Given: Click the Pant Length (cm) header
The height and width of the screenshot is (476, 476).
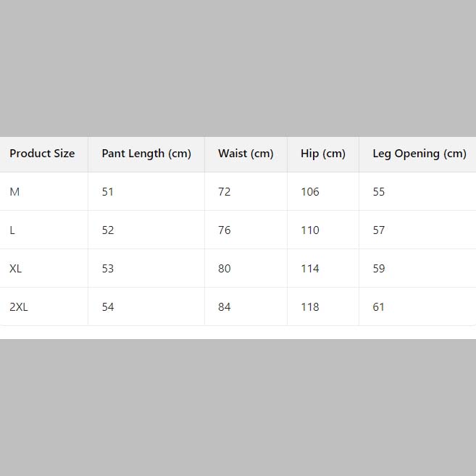Looking at the screenshot, I should 146,154.
